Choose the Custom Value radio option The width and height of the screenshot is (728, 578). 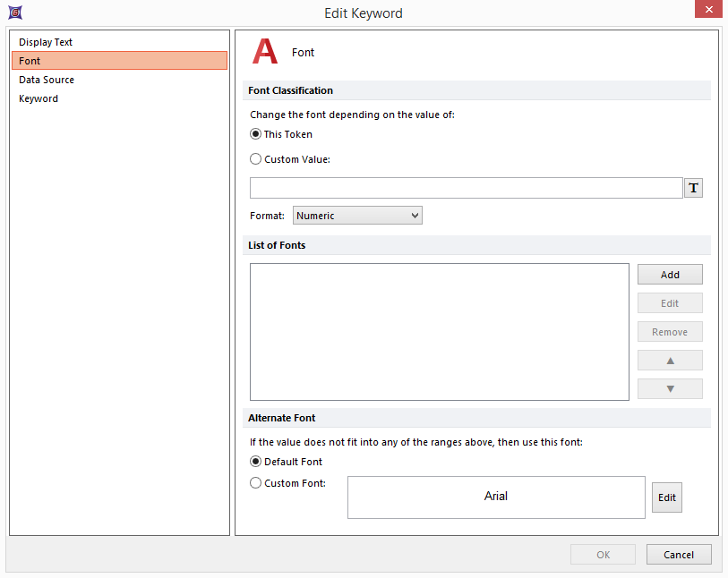click(x=256, y=159)
